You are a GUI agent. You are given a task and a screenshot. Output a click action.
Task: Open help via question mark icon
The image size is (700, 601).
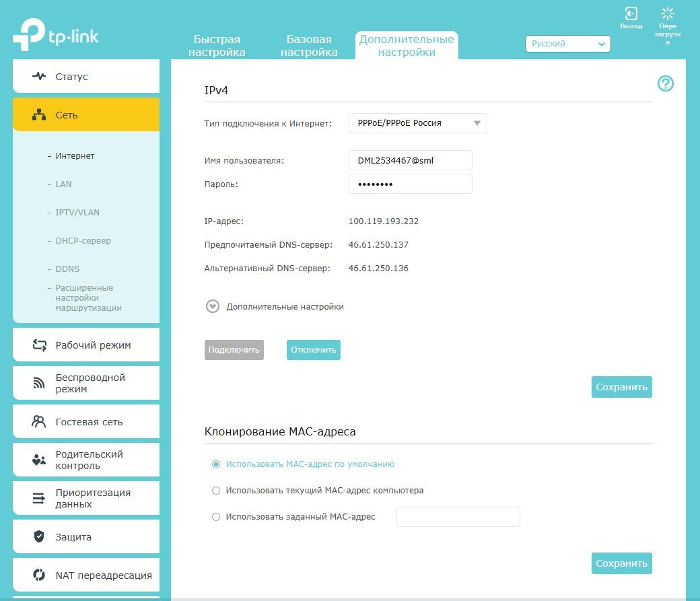click(x=665, y=83)
